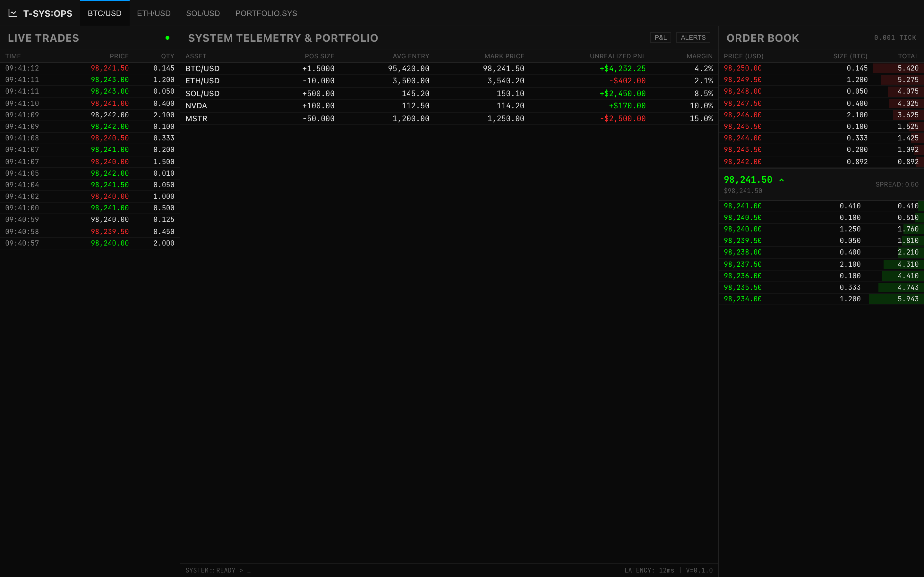Select the NVDA asset row
The width and height of the screenshot is (924, 577).
click(x=449, y=106)
